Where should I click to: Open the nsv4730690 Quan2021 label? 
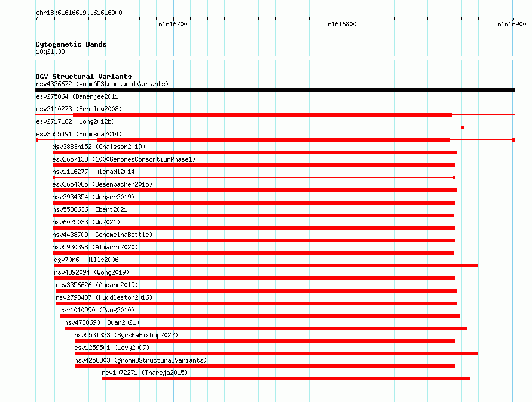[102, 322]
